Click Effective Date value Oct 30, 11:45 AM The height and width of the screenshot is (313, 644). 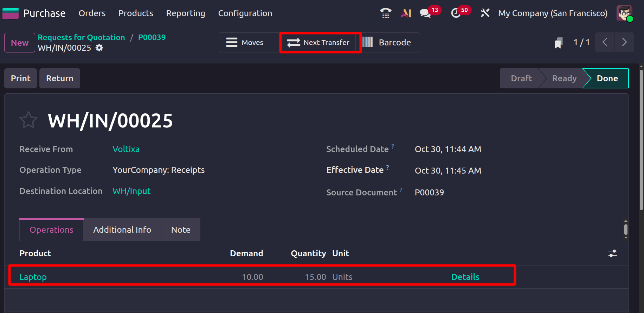coord(448,170)
